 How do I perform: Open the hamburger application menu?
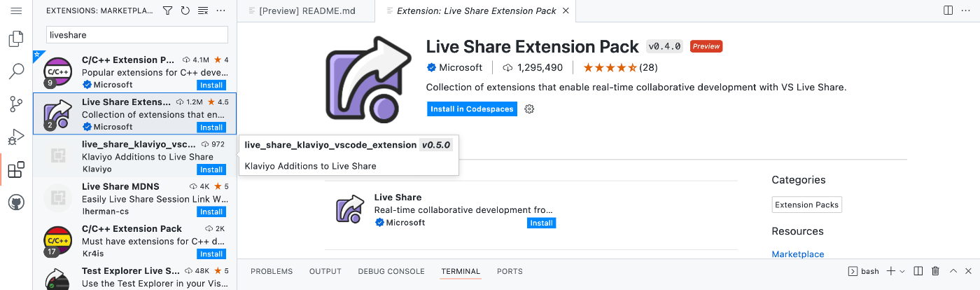(16, 11)
